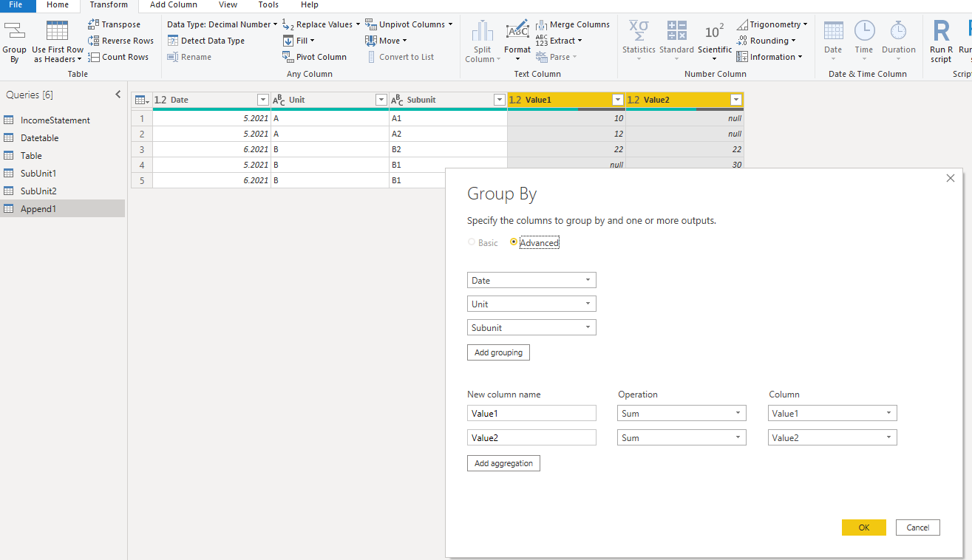Click Use First Row as Headers icon
Image resolution: width=972 pixels, height=560 pixels.
pyautogui.click(x=58, y=31)
